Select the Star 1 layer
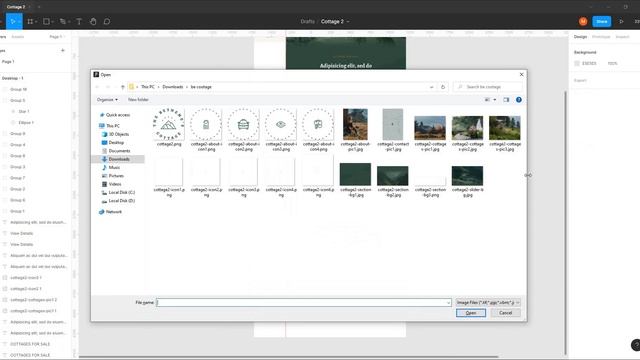640x360 pixels. (24, 111)
